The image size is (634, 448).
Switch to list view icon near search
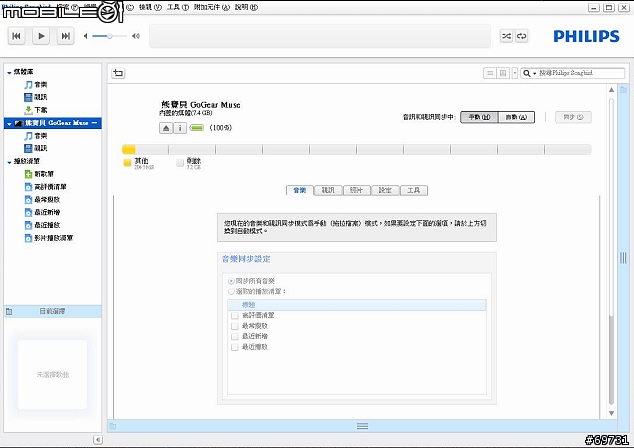[490, 73]
